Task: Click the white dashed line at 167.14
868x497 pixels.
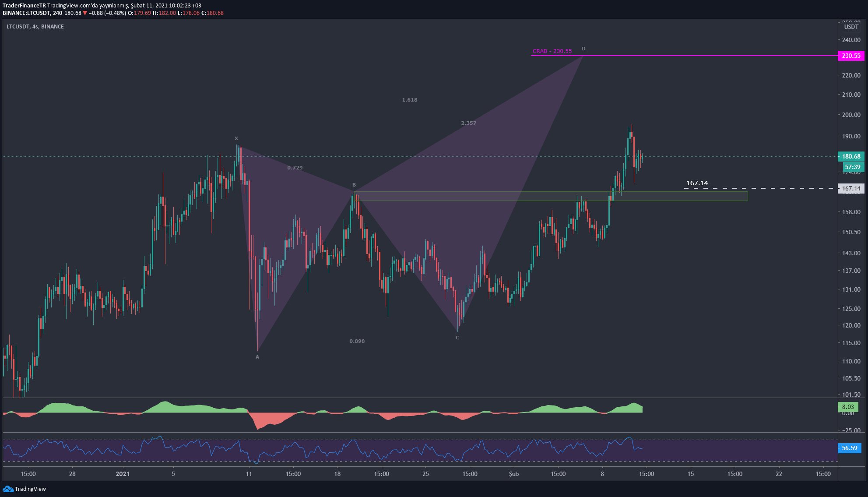Action: pyautogui.click(x=760, y=188)
